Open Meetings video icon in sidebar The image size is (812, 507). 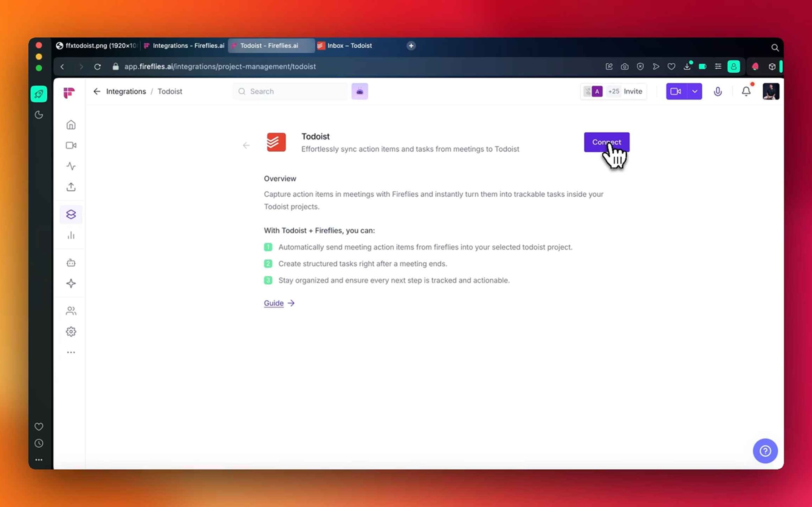coord(71,145)
